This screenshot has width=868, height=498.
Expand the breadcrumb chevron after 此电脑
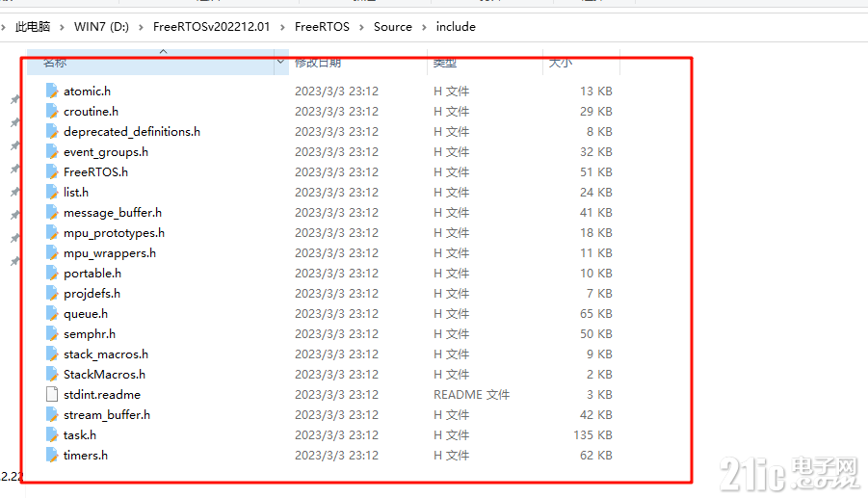click(x=62, y=27)
